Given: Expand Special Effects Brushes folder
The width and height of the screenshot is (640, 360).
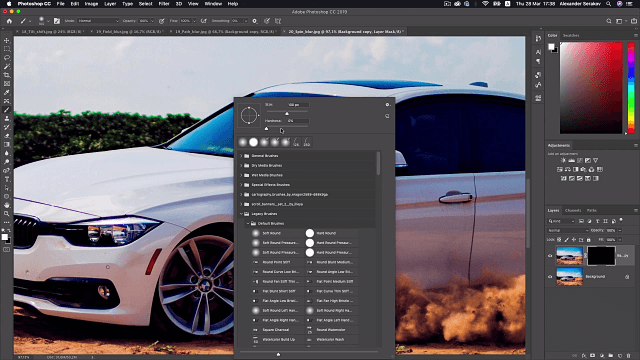Looking at the screenshot, I should [241, 185].
